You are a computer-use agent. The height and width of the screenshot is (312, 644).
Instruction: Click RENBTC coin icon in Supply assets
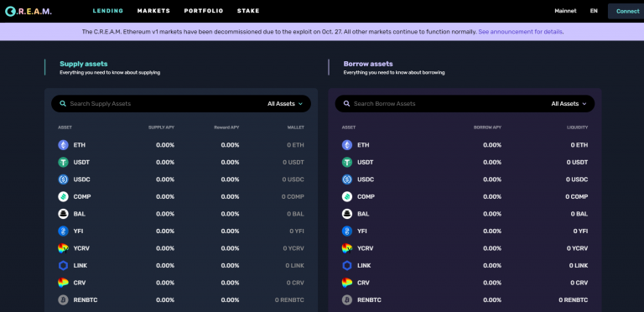[x=63, y=300]
